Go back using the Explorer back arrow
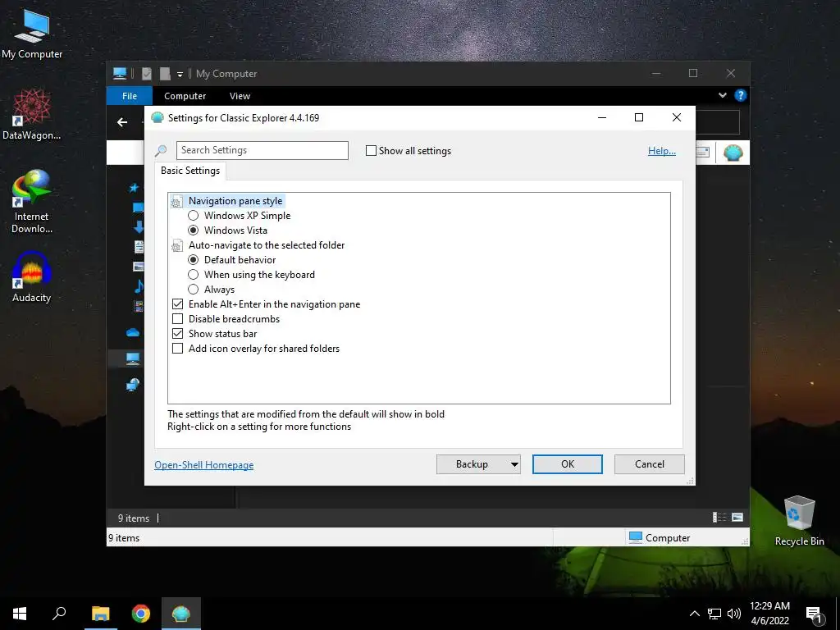Image resolution: width=840 pixels, height=630 pixels. click(x=122, y=122)
